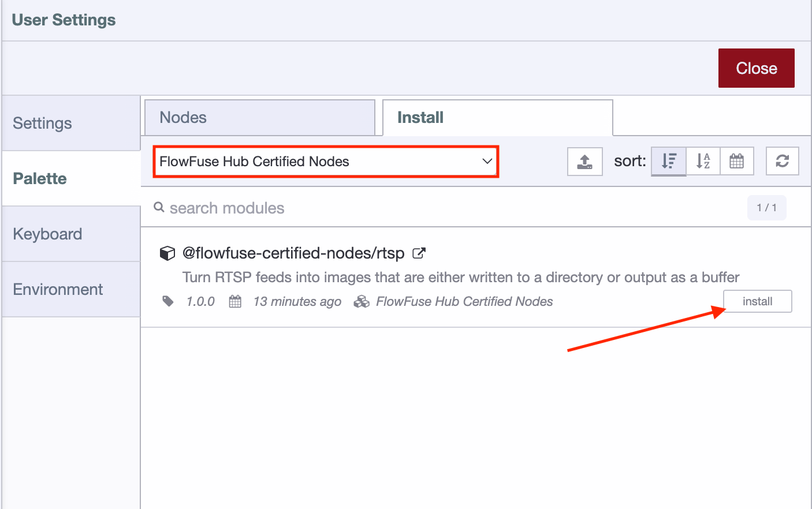Install the rtsp module
The width and height of the screenshot is (812, 509).
(758, 301)
